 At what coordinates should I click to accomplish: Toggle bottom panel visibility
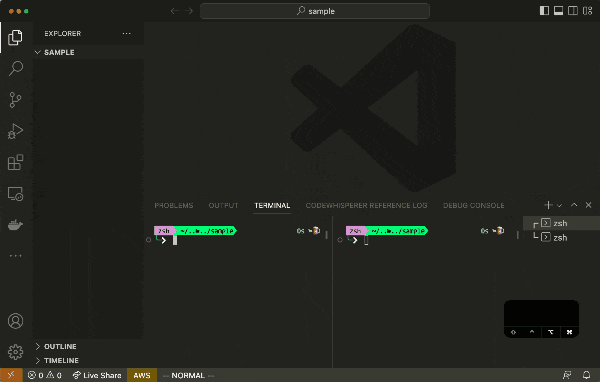click(558, 11)
